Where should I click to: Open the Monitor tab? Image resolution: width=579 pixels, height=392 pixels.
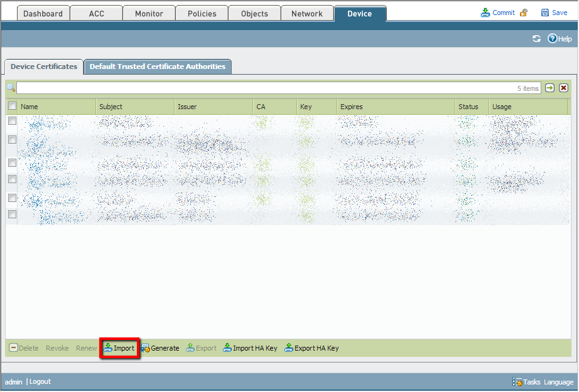click(x=149, y=14)
